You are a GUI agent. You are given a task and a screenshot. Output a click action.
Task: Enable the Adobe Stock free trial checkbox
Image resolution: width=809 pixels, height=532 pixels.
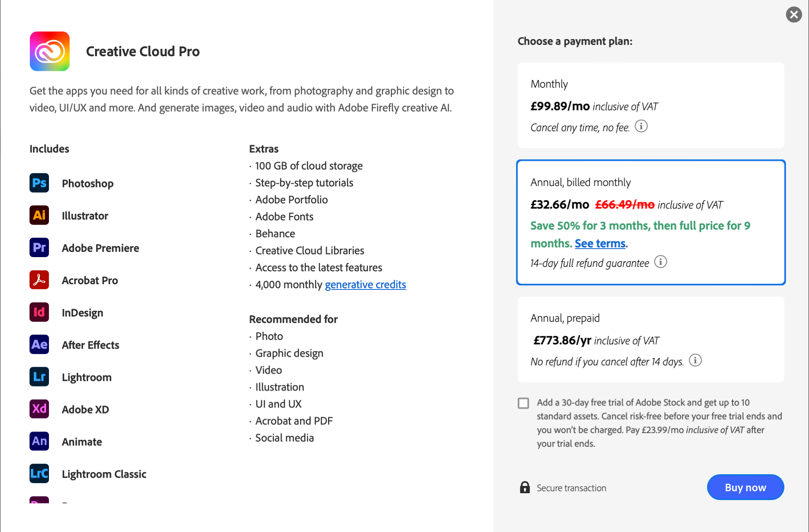523,403
